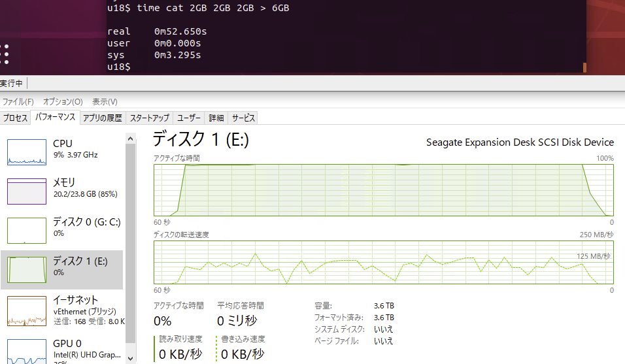Open the GPU 0 performance entry
Screen dimensions: 625x364
(x=26, y=350)
